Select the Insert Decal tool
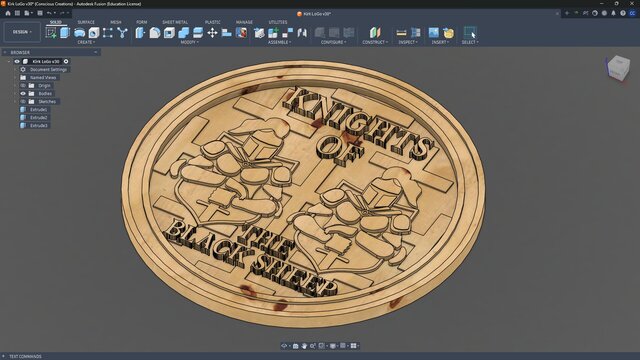640x360 pixels. pos(448,33)
